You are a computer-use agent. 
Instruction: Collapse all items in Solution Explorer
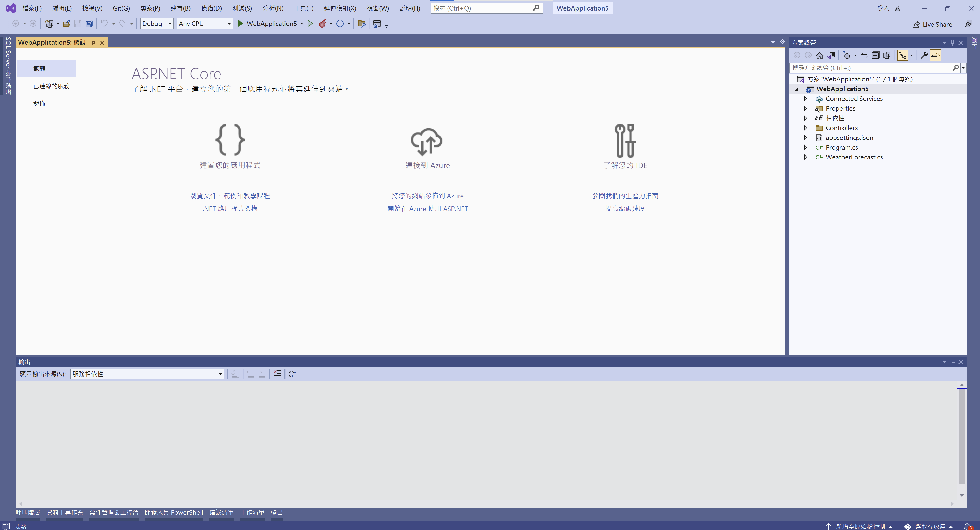tap(876, 55)
